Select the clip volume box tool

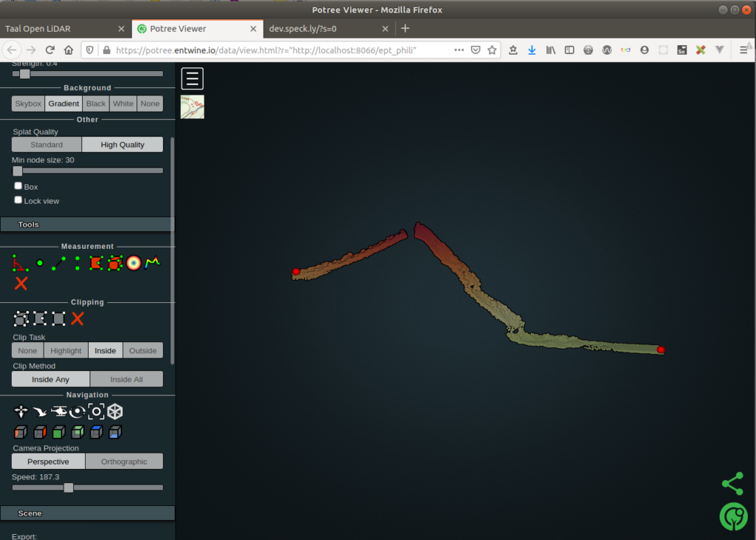coord(21,318)
